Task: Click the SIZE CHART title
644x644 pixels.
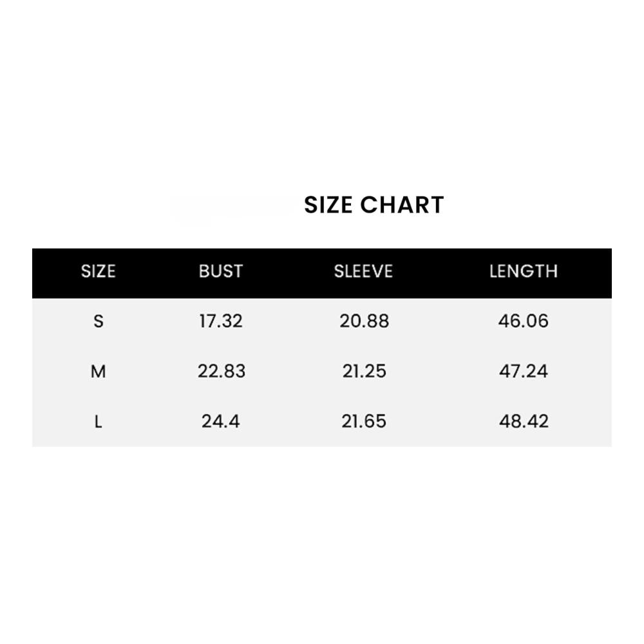Action: 374,205
